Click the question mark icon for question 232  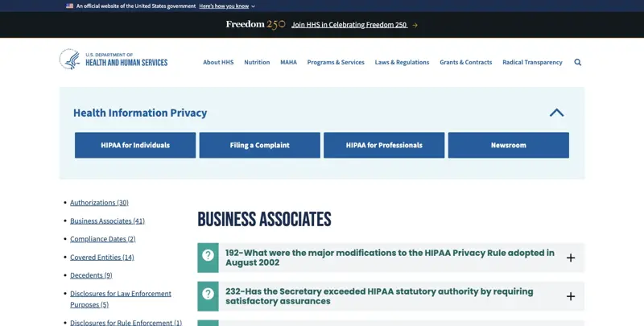(x=208, y=294)
